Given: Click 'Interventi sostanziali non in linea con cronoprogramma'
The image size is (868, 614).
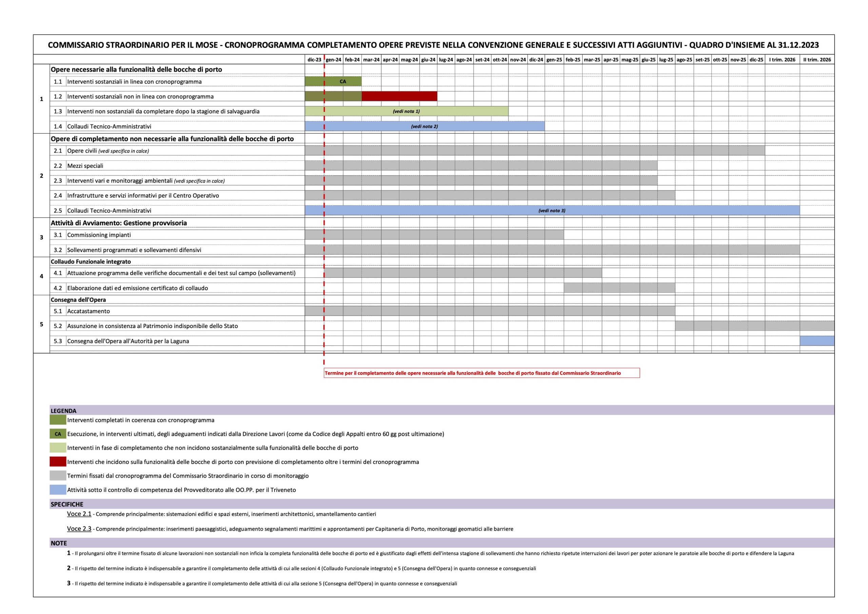Looking at the screenshot, I should pyautogui.click(x=140, y=96).
